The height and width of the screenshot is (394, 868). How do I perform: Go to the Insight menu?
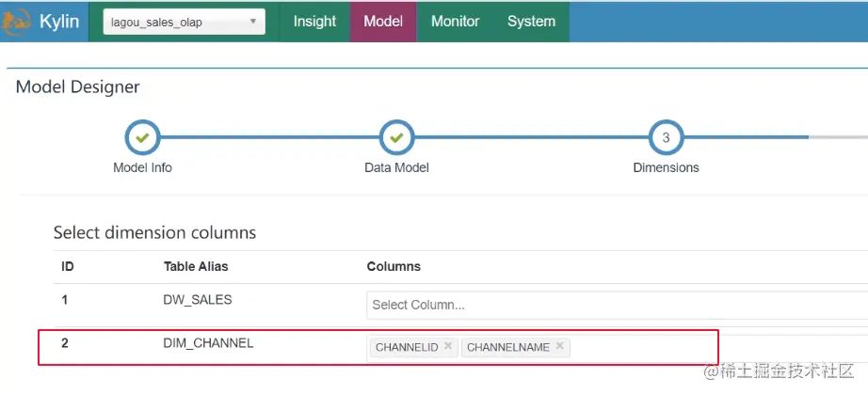pos(314,22)
